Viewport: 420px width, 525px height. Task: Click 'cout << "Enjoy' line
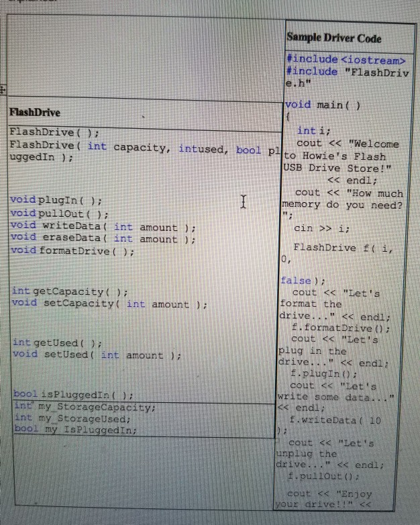point(329,494)
